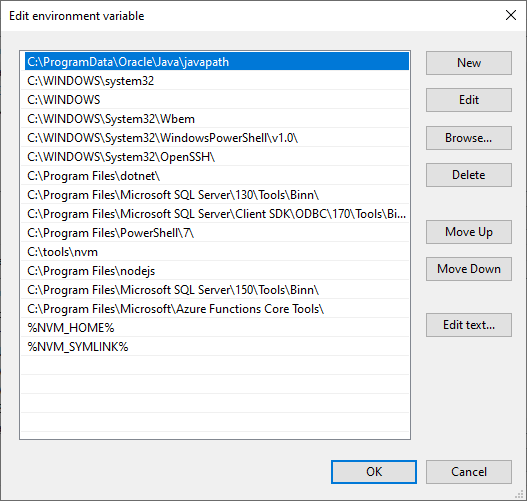The height and width of the screenshot is (501, 527).
Task: Open the Edit text... view
Action: pyautogui.click(x=469, y=325)
